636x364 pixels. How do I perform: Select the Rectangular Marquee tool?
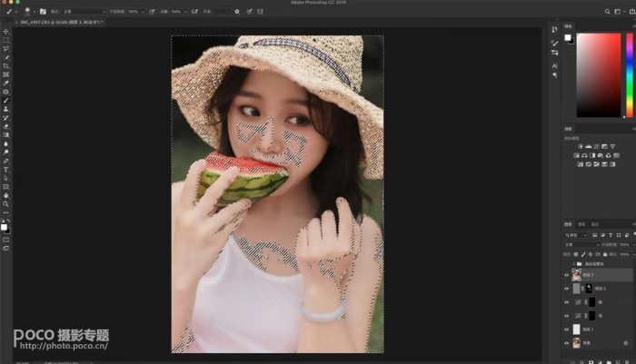coord(5,40)
